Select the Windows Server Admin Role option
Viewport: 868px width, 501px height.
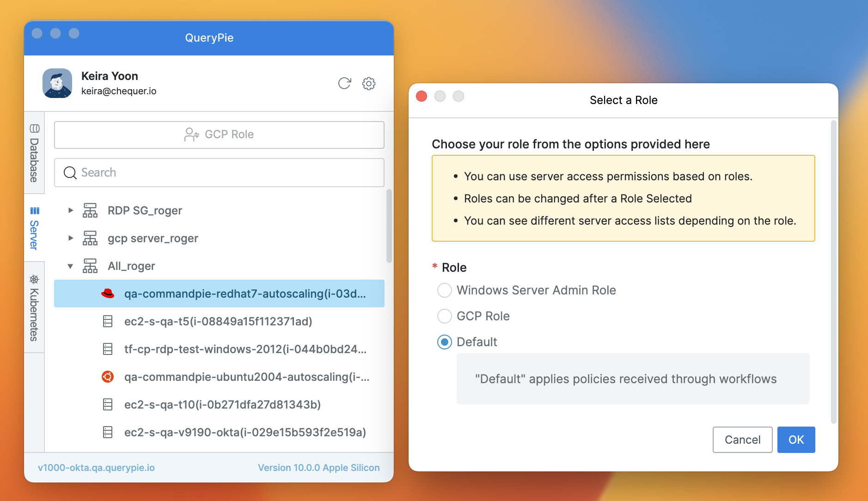pyautogui.click(x=444, y=290)
